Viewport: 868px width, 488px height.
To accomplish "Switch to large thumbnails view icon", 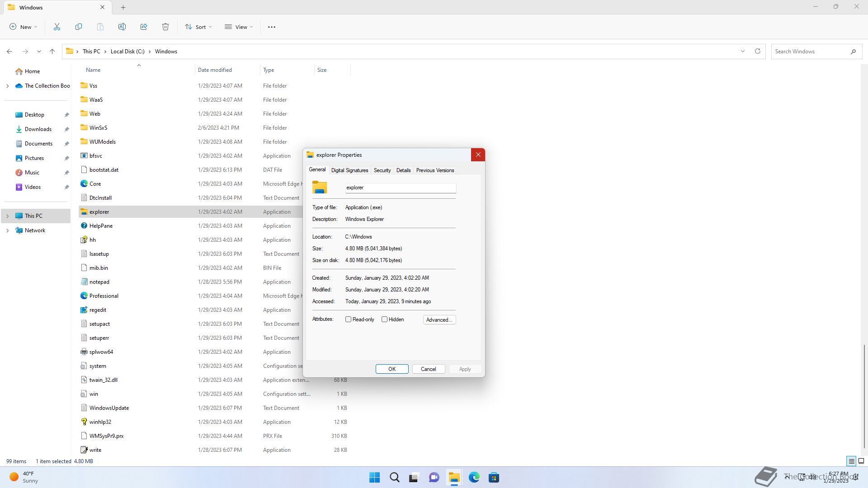I will click(x=861, y=461).
